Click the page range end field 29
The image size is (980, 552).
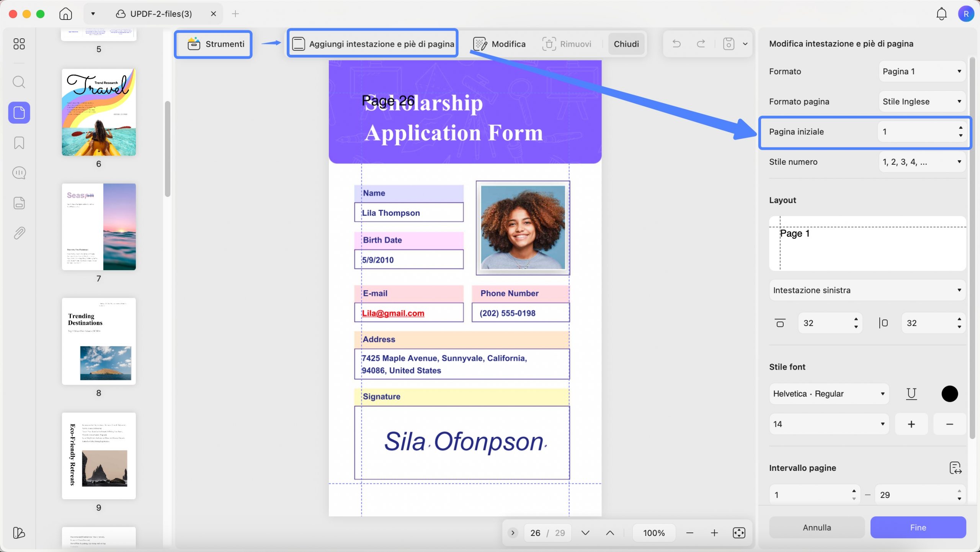pyautogui.click(x=920, y=495)
